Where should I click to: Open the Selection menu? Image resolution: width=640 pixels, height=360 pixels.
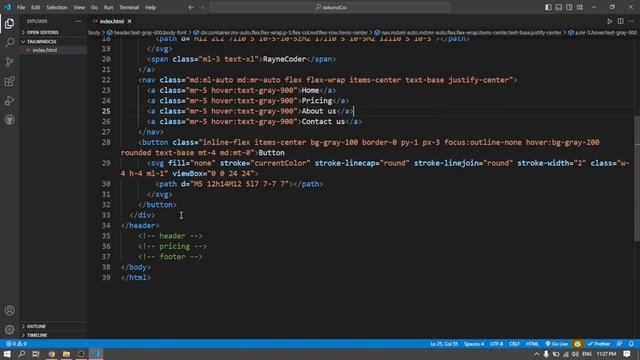57,7
